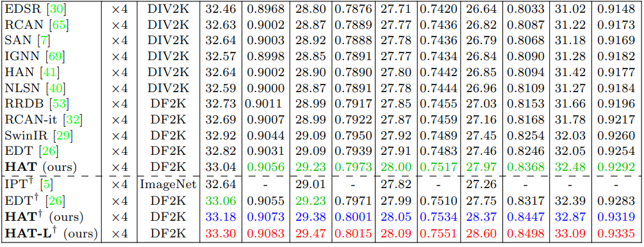
Task: Open citation [40] beside NLSN
Action: pos(56,88)
